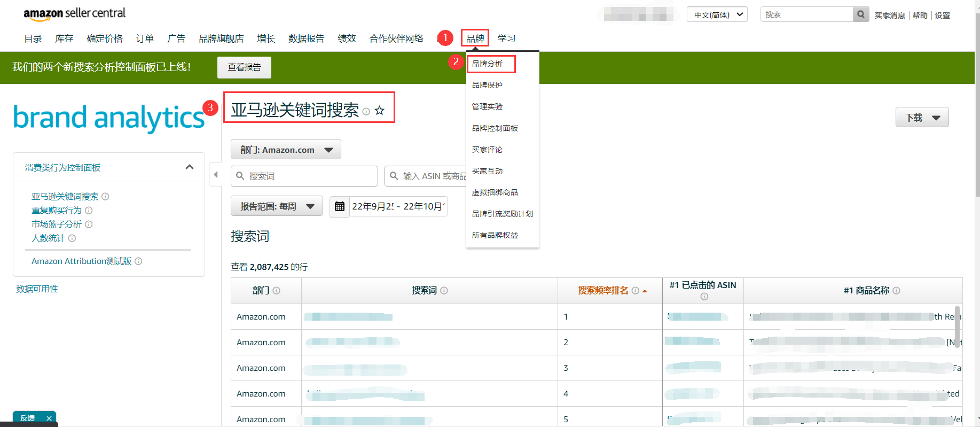Open 亚马逊关键词搜索 sidebar link
This screenshot has width=980, height=427.
pyautogui.click(x=65, y=197)
